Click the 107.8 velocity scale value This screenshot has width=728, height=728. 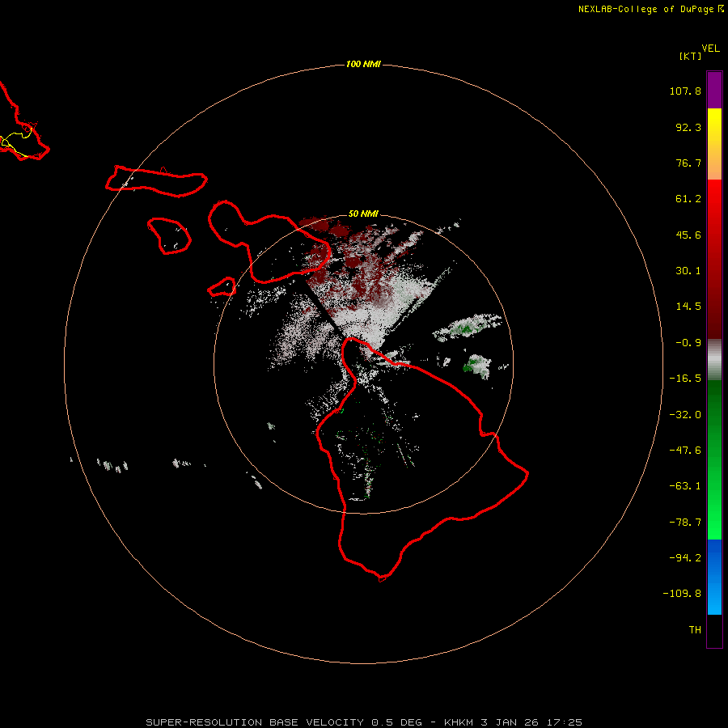(685, 91)
